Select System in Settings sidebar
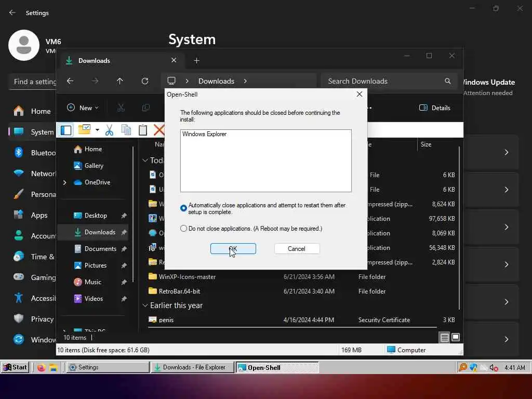Viewport: 532px width, 399px height. 32,132
